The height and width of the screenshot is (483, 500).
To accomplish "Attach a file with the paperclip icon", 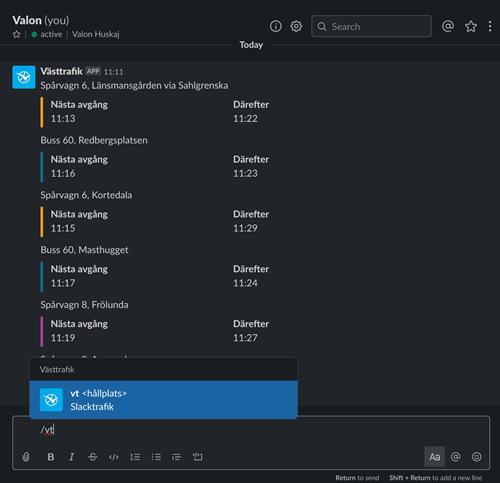I will pyautogui.click(x=26, y=457).
